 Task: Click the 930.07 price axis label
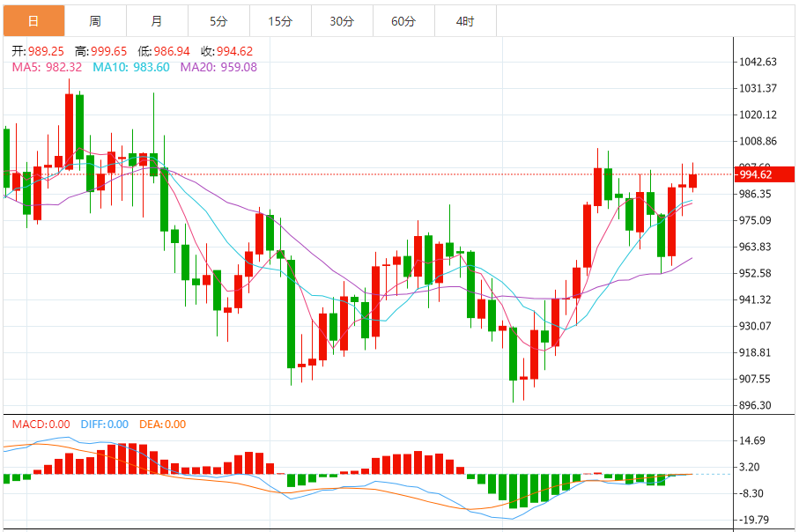[755, 326]
